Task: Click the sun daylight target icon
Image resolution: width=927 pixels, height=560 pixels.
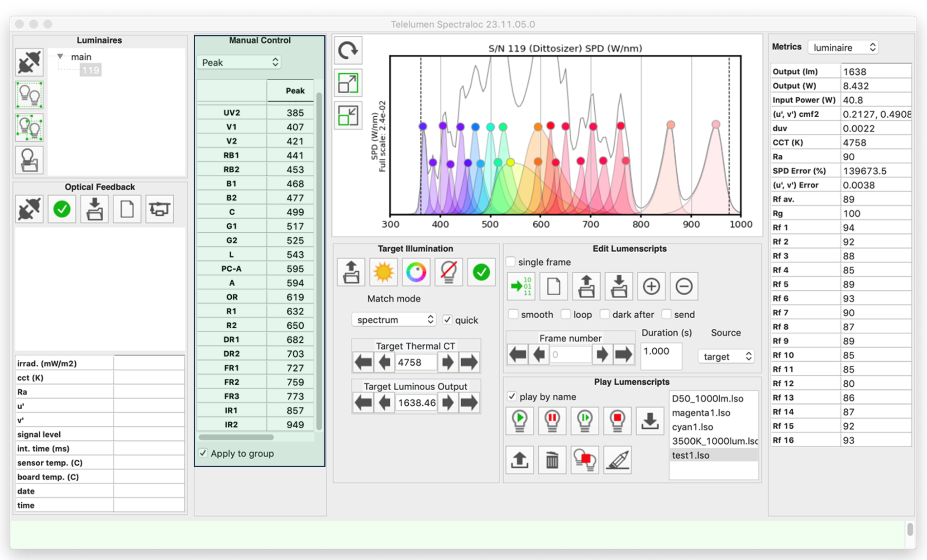Action: tap(383, 272)
